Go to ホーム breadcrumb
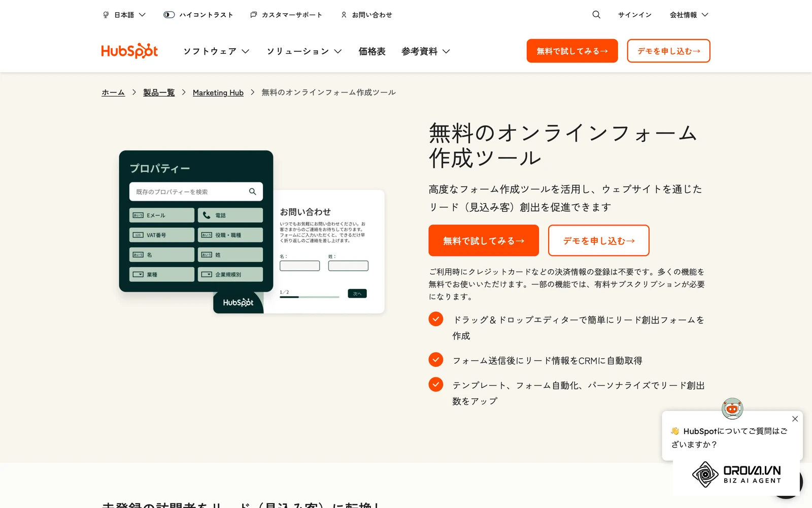Image resolution: width=812 pixels, height=508 pixels. pyautogui.click(x=113, y=92)
